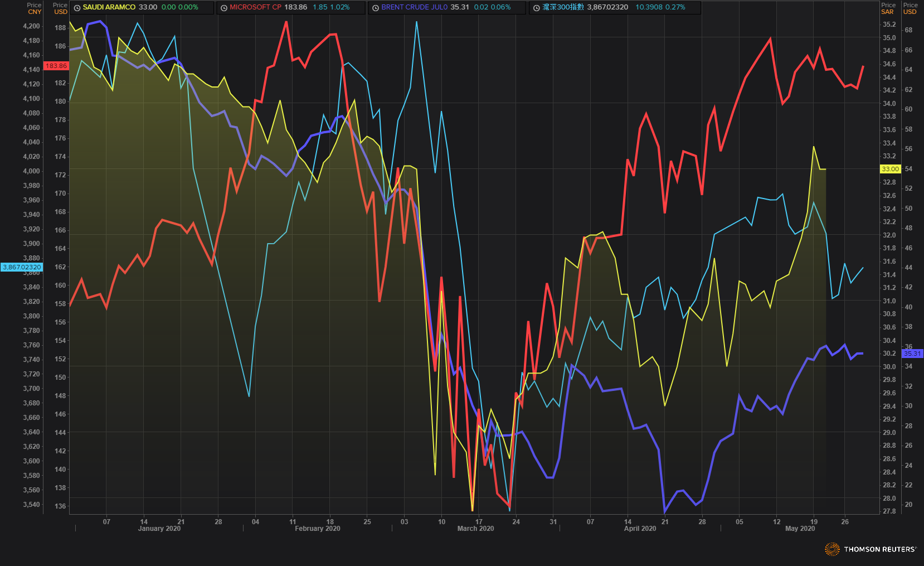Click date tick 24 in March
Screen dimensions: 924x566
click(516, 522)
